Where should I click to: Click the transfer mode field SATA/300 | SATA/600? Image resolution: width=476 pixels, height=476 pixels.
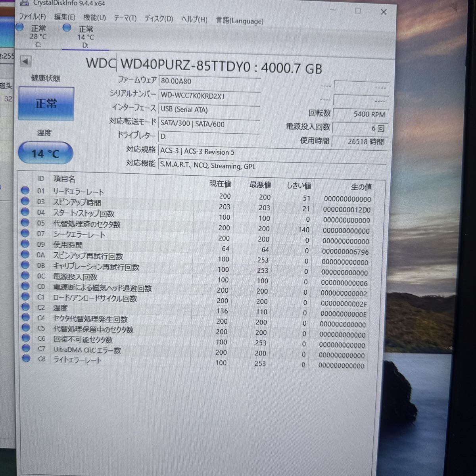click(x=209, y=124)
